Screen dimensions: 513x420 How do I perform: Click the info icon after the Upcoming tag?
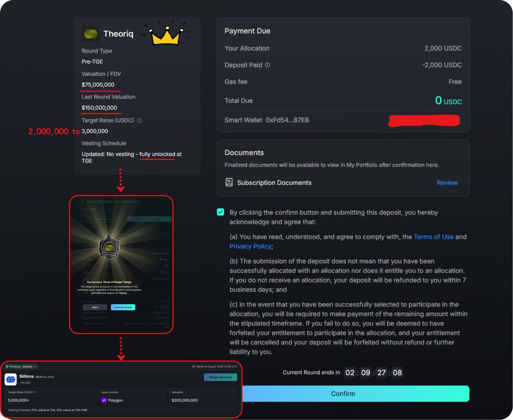point(35,367)
